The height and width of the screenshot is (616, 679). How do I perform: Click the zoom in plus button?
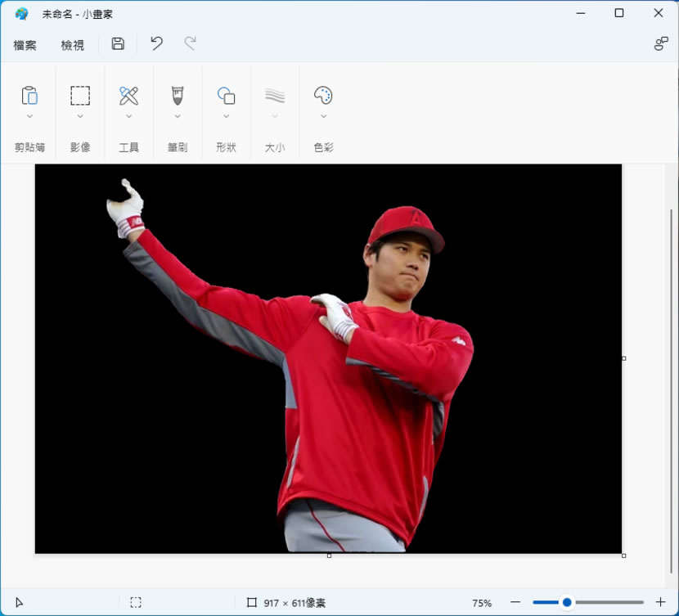tap(660, 602)
